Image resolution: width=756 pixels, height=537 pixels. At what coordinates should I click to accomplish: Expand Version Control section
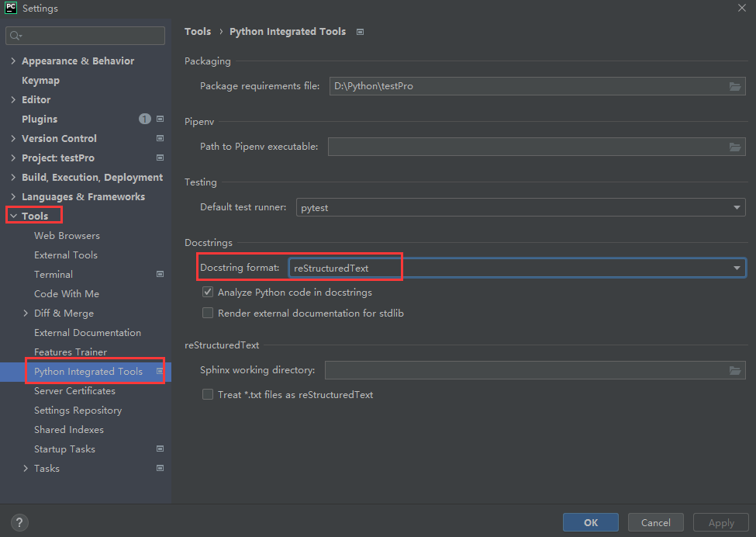13,138
